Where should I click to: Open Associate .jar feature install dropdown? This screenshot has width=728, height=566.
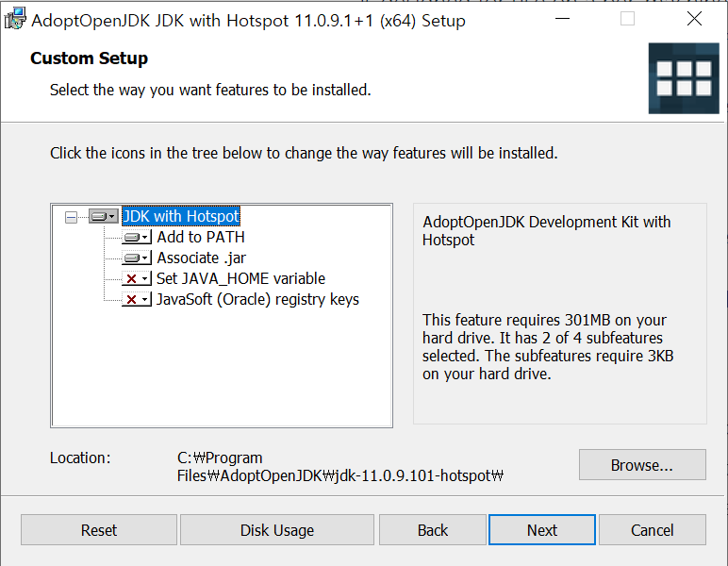[137, 258]
